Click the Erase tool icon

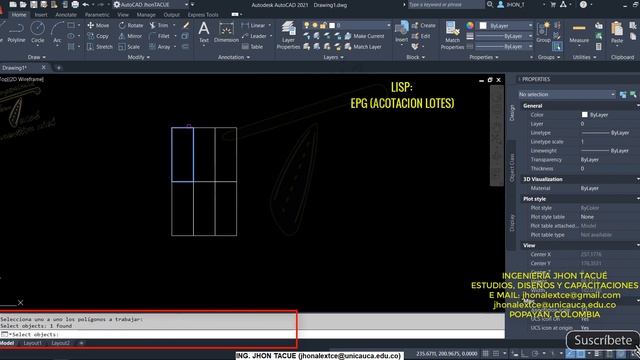(x=186, y=25)
